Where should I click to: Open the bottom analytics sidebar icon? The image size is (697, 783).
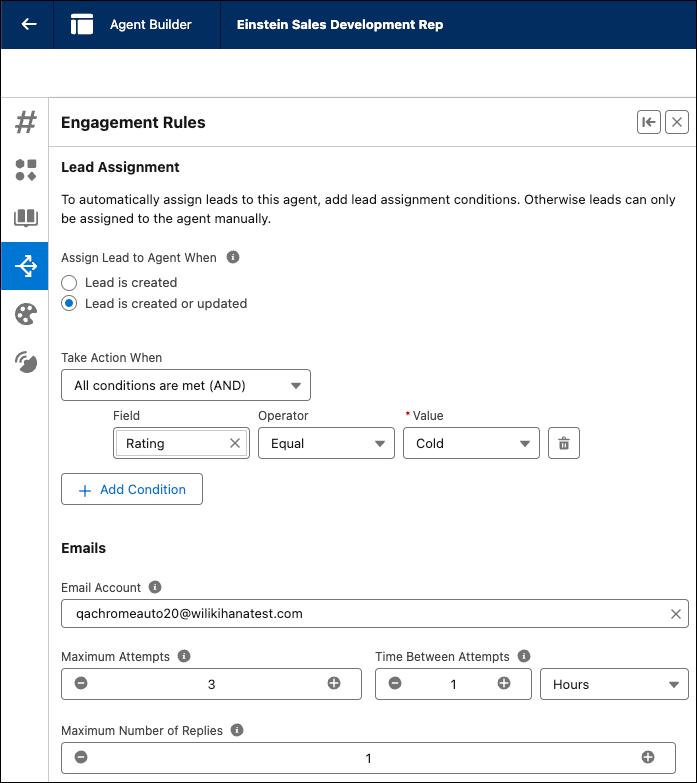click(x=25, y=362)
